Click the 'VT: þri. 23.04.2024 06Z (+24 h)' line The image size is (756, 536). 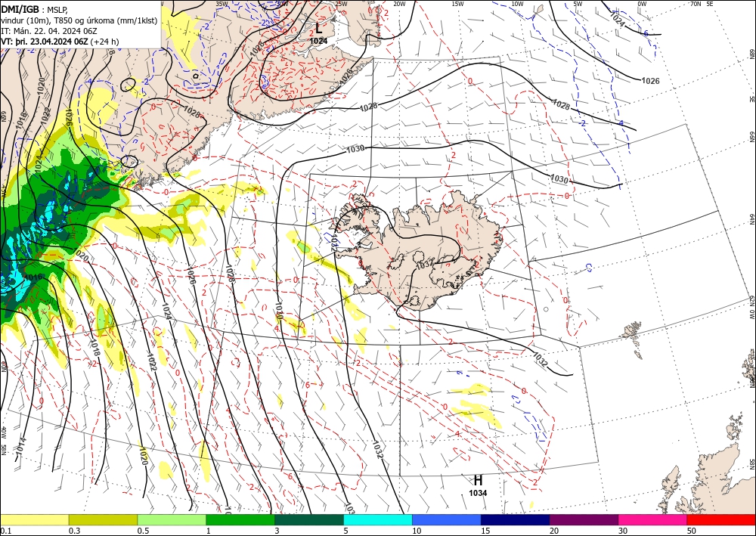coord(60,42)
